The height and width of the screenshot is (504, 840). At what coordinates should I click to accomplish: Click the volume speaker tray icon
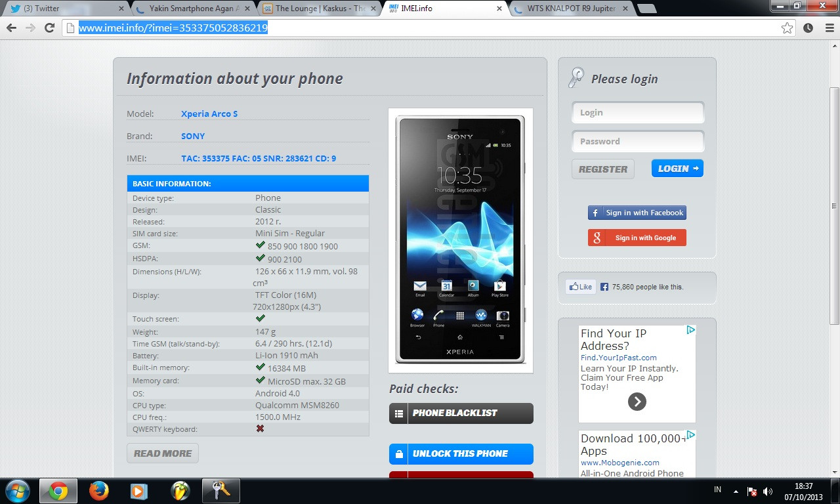pos(768,492)
